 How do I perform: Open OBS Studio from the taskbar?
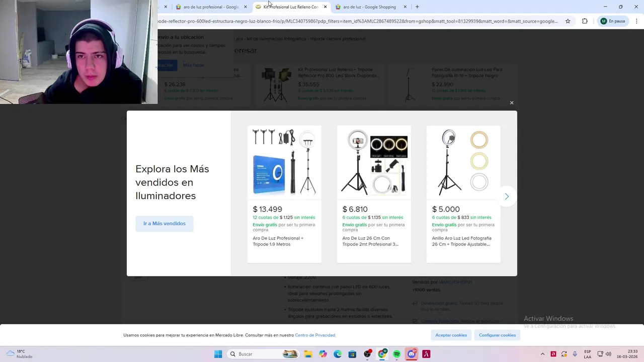tap(367, 354)
